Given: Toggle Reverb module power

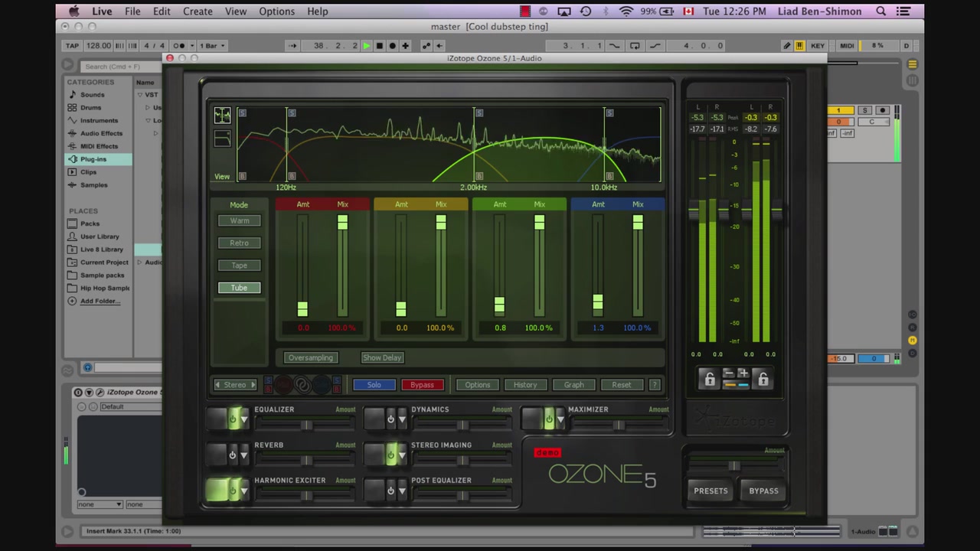Looking at the screenshot, I should [x=232, y=455].
